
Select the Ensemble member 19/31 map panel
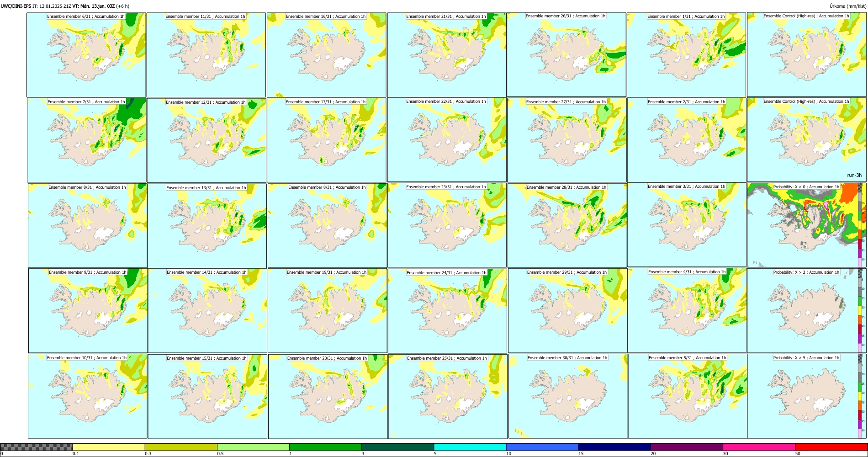pyautogui.click(x=327, y=310)
